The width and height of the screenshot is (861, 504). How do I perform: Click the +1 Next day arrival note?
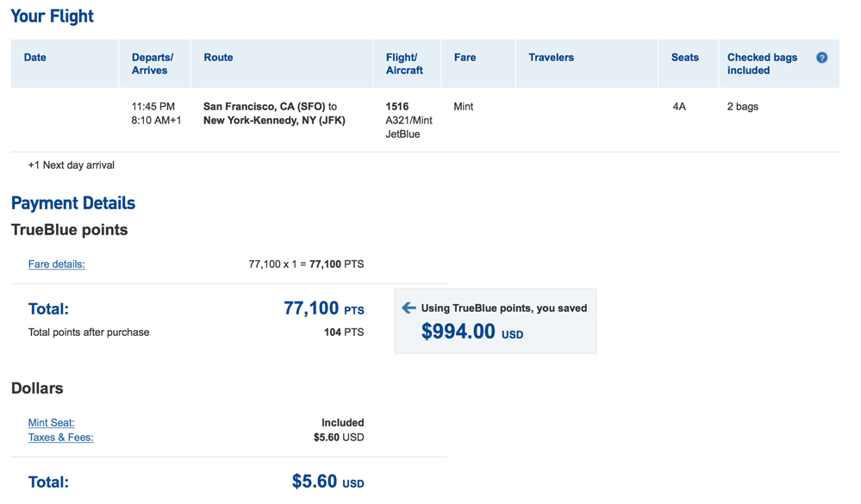[72, 165]
